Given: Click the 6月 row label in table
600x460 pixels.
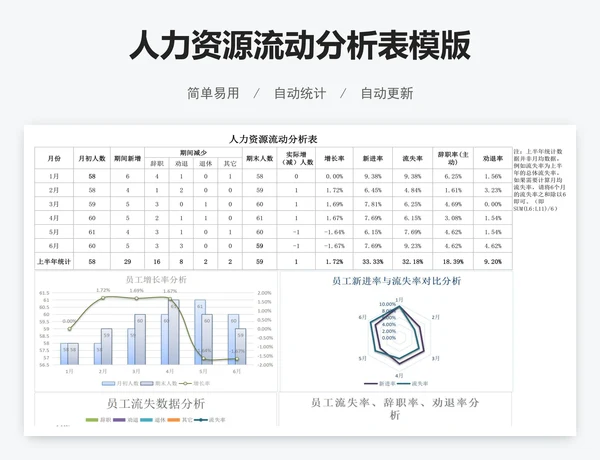Looking at the screenshot, I should [54, 246].
